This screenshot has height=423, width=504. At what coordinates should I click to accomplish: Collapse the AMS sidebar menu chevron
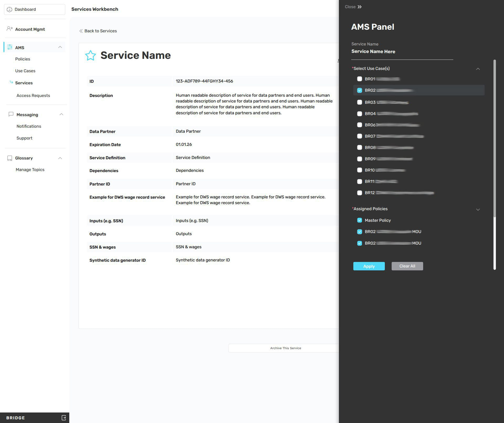pos(60,47)
